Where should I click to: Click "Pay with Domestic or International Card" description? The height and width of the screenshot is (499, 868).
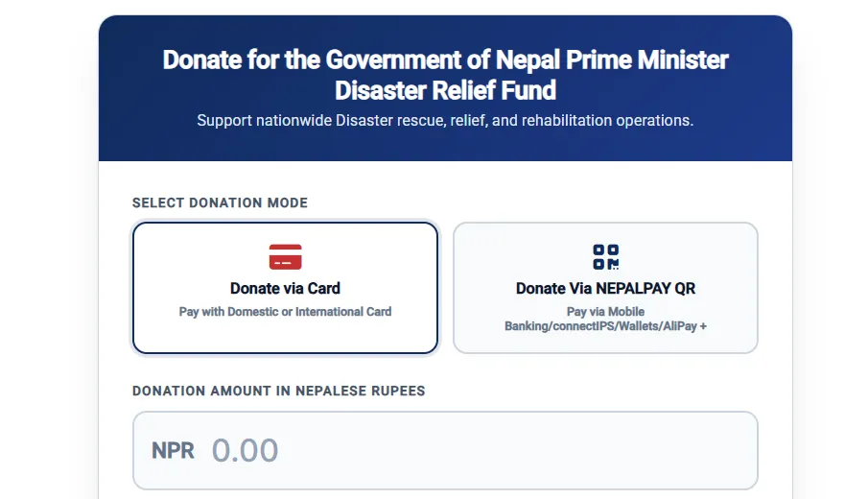click(285, 312)
